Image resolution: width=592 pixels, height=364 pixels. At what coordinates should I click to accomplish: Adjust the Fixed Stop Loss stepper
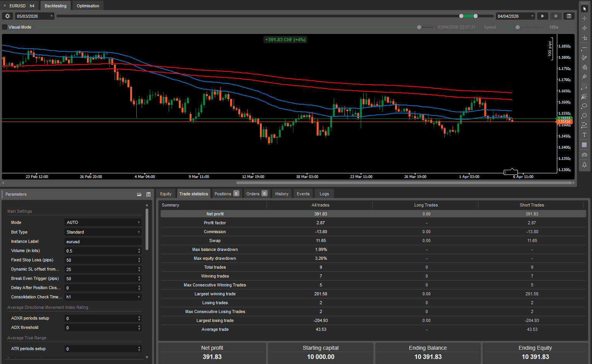[x=139, y=260]
